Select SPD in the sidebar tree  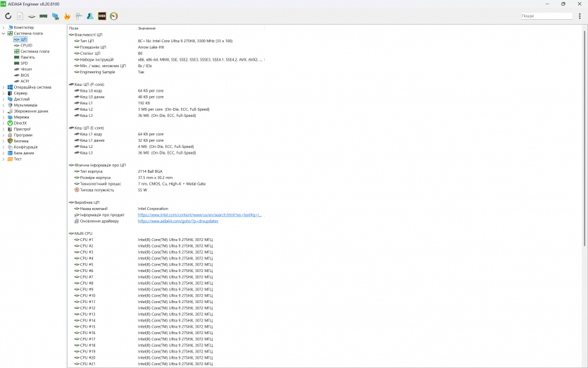(x=24, y=63)
